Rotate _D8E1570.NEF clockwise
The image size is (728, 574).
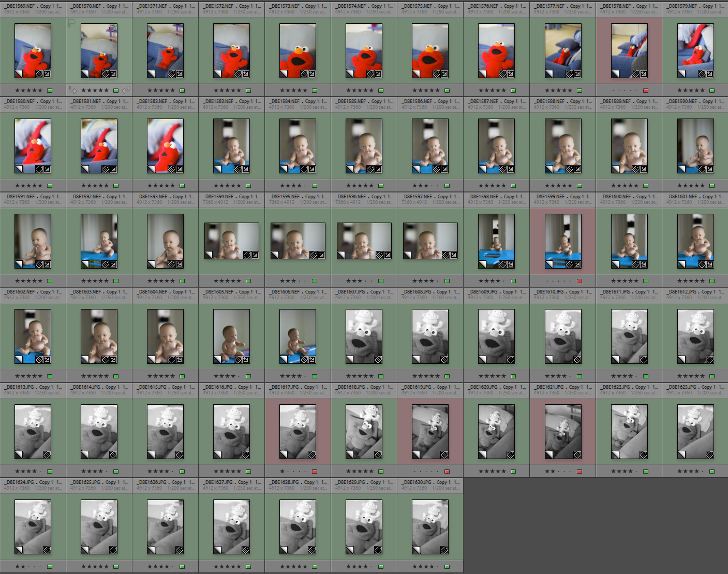click(126, 90)
